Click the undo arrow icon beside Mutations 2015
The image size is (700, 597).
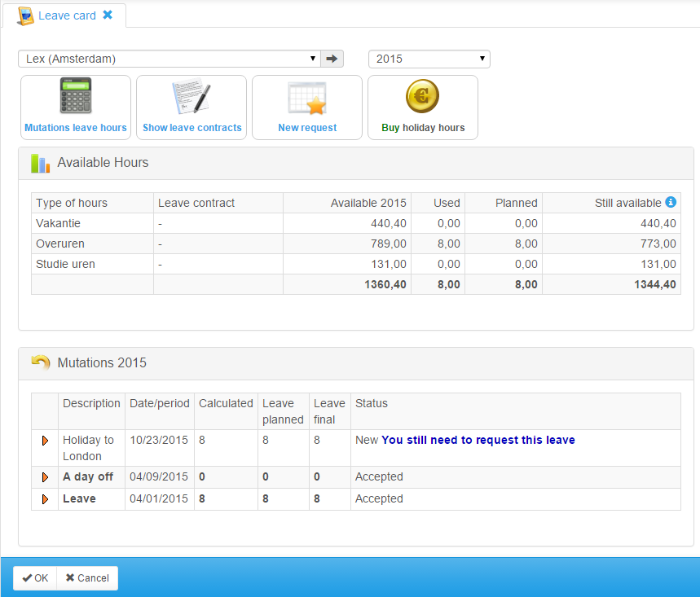39,362
